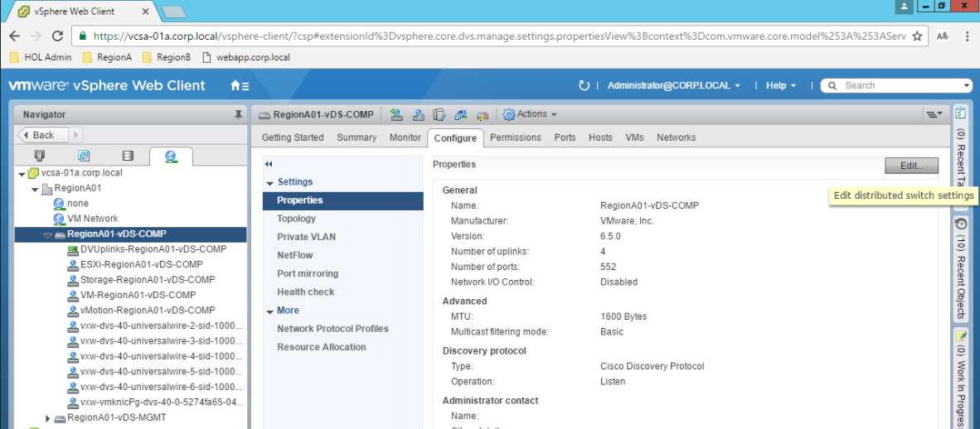Switch to the Getting Started tab
Image resolution: width=980 pixels, height=429 pixels.
[x=293, y=137]
